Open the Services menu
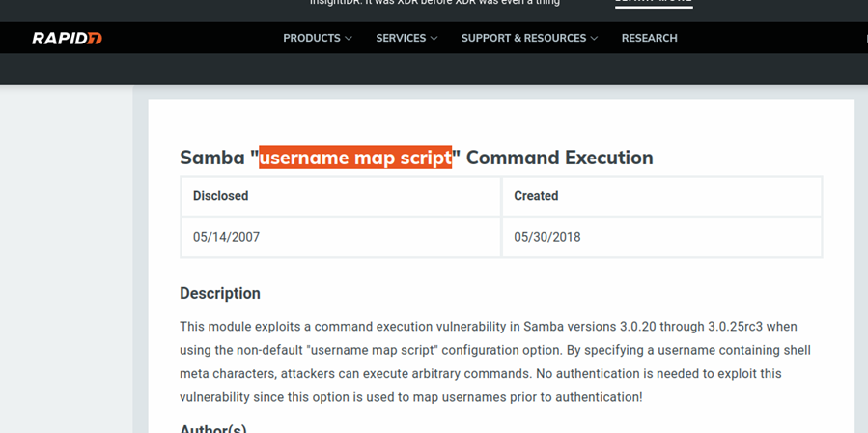Image resolution: width=868 pixels, height=433 pixels. [x=401, y=39]
